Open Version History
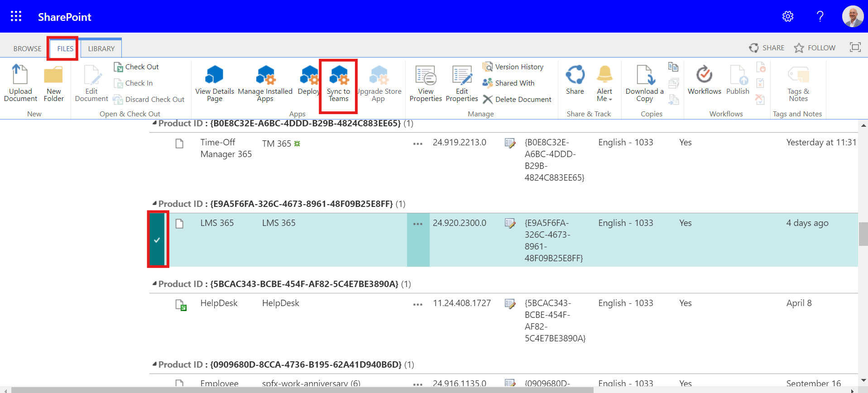The width and height of the screenshot is (868, 393). pyautogui.click(x=513, y=67)
